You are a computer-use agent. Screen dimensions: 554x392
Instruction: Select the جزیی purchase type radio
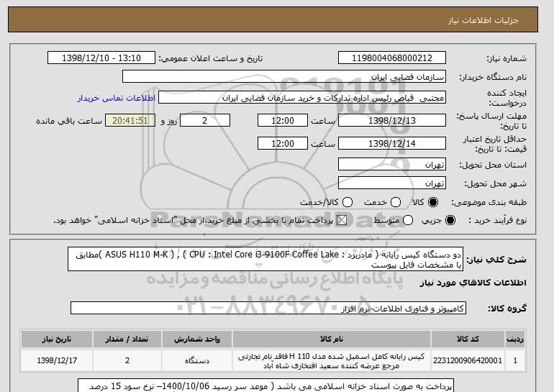pos(450,220)
